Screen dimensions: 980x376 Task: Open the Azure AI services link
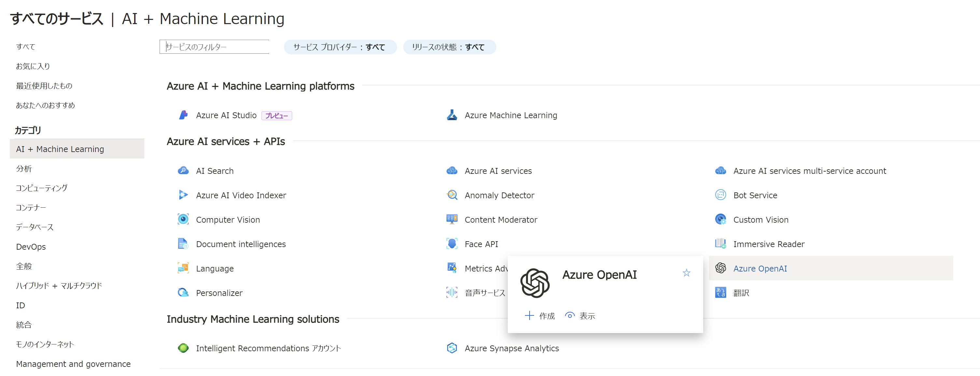pyautogui.click(x=498, y=171)
